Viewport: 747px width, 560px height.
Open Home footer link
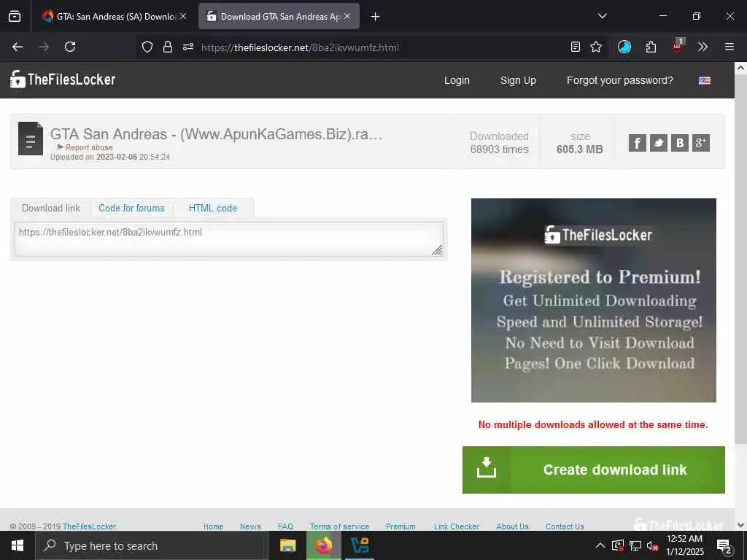(x=214, y=526)
